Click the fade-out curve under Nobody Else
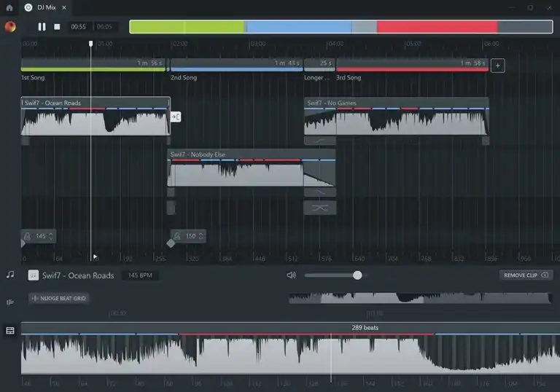 pos(319,192)
